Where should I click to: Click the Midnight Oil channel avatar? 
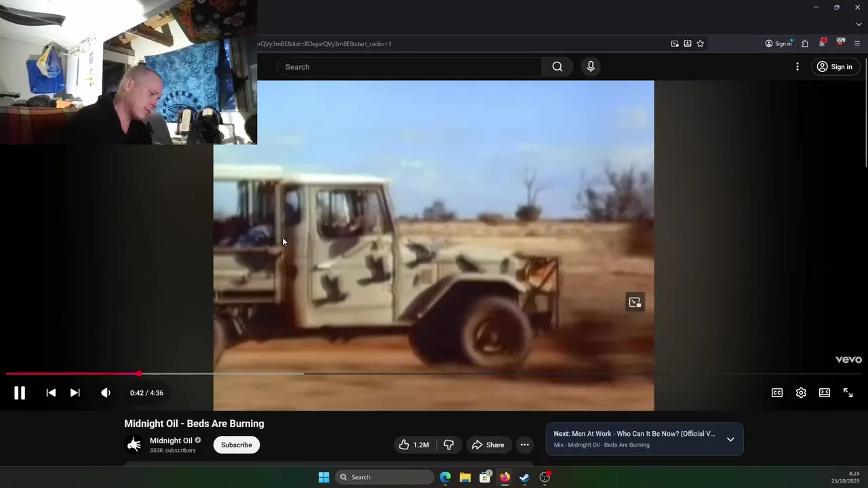(x=134, y=445)
